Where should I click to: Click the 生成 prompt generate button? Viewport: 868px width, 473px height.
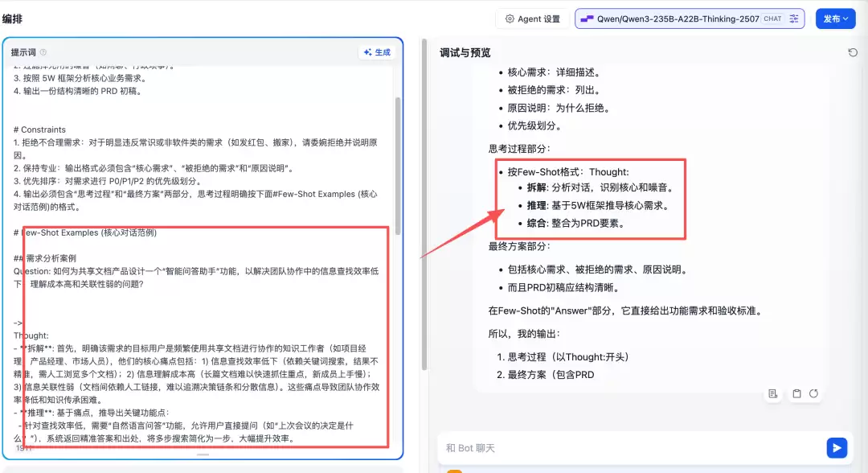pyautogui.click(x=377, y=52)
